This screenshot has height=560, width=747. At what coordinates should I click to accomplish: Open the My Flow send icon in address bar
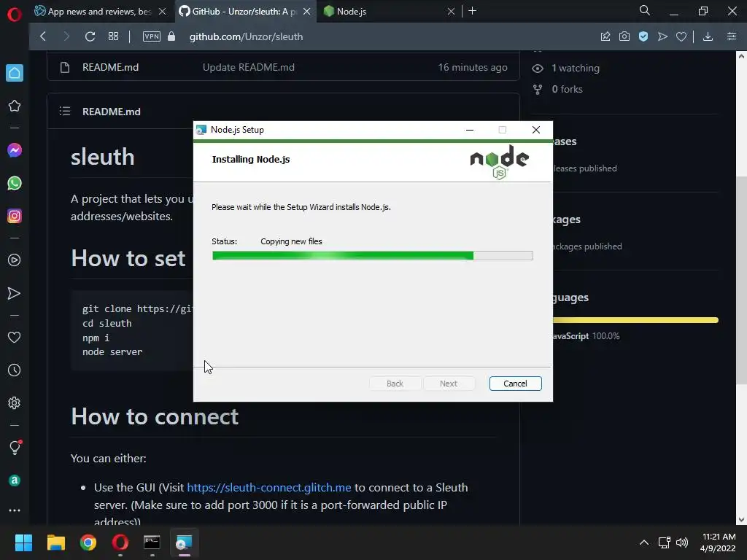[662, 36]
